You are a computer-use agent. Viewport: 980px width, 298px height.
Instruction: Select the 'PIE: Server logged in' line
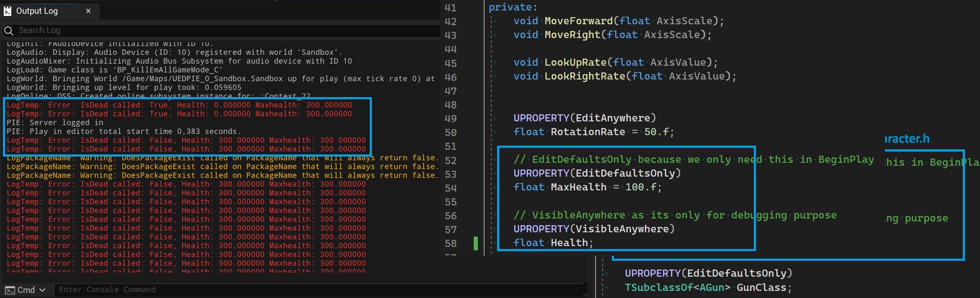point(55,123)
